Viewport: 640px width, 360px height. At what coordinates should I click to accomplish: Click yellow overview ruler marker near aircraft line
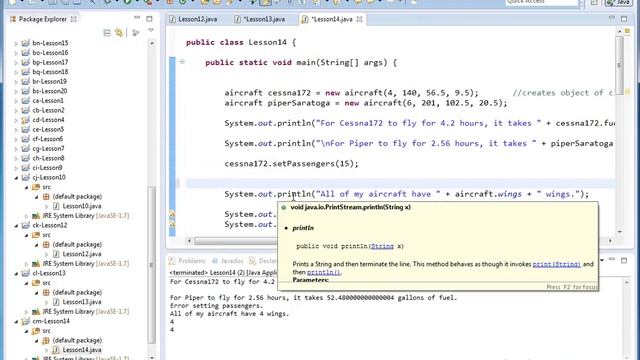pyautogui.click(x=628, y=92)
